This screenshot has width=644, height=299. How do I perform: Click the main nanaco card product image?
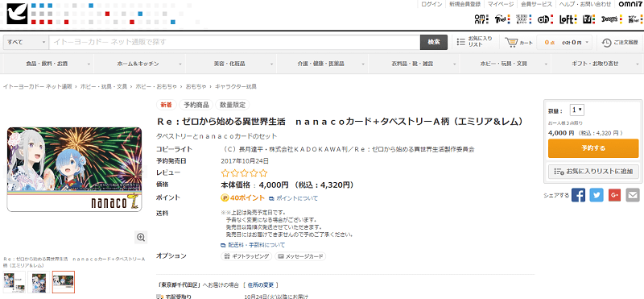tap(74, 169)
